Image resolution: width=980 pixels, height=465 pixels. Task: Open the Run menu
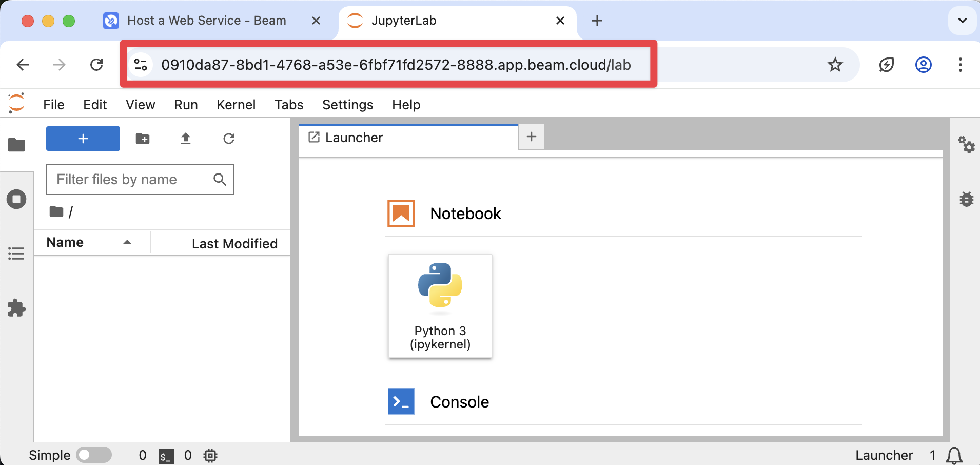[186, 105]
